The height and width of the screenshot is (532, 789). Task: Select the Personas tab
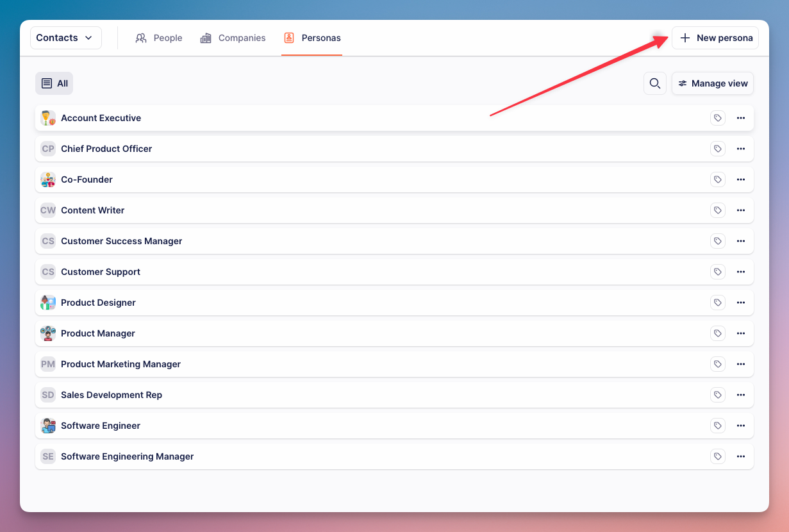pos(312,38)
